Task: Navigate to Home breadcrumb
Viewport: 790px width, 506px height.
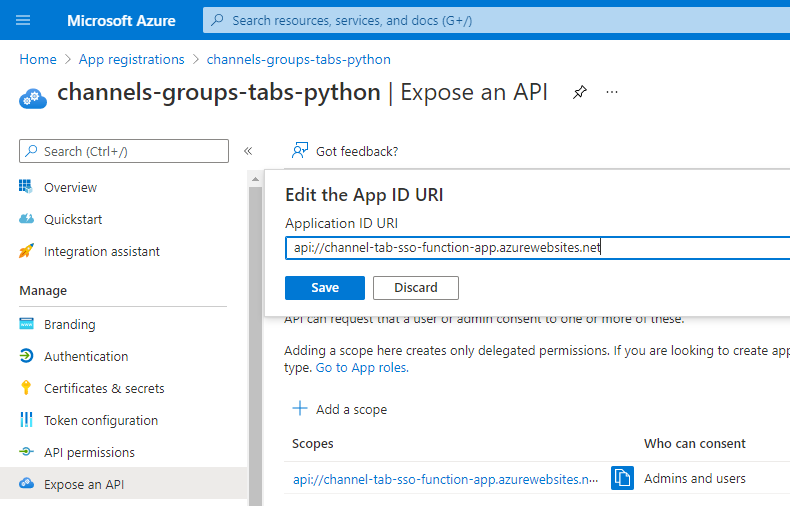Action: point(38,59)
